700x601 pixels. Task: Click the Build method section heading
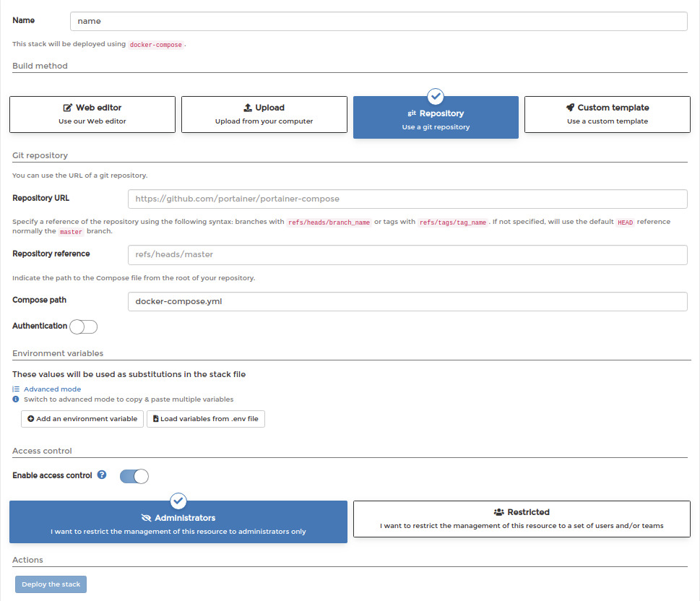(40, 66)
